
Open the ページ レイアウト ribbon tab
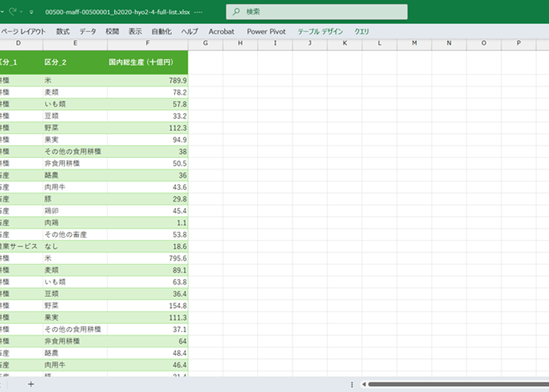tap(23, 31)
